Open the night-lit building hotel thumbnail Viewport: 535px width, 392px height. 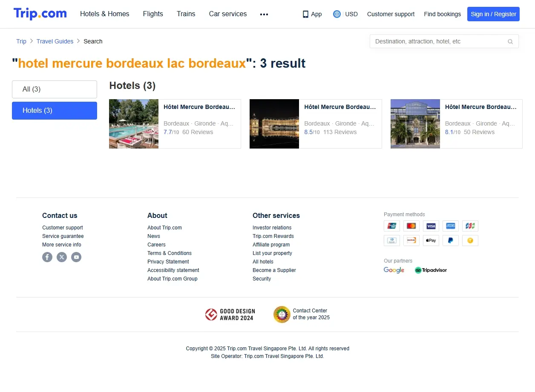click(274, 124)
